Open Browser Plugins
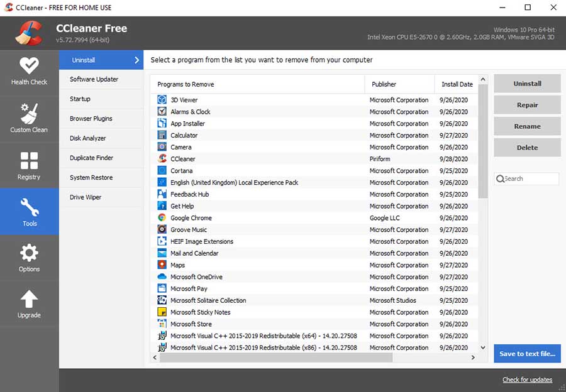Screen dimensions: 566x392 click(101, 119)
